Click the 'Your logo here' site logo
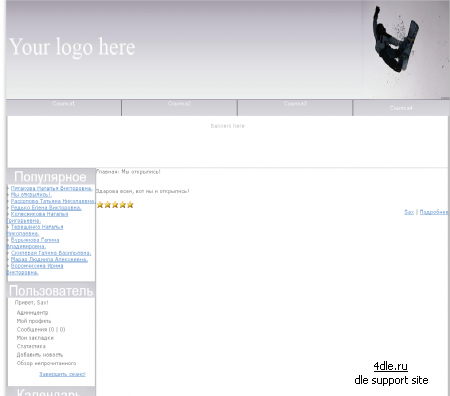 tap(72, 47)
